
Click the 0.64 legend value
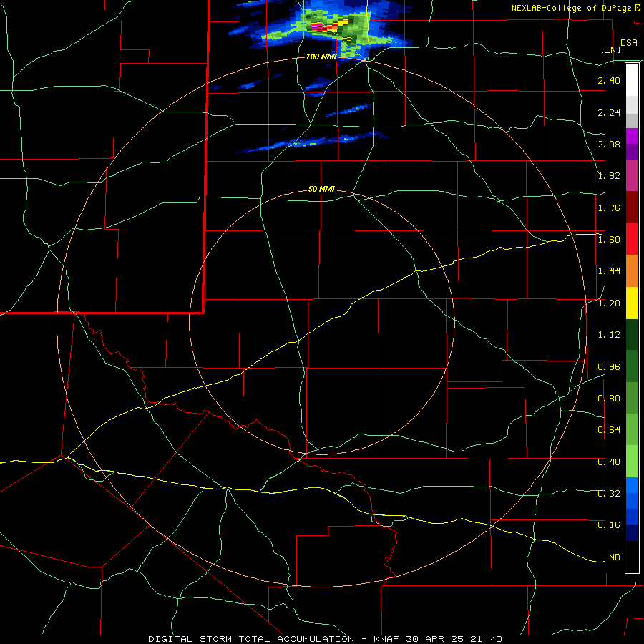(609, 430)
